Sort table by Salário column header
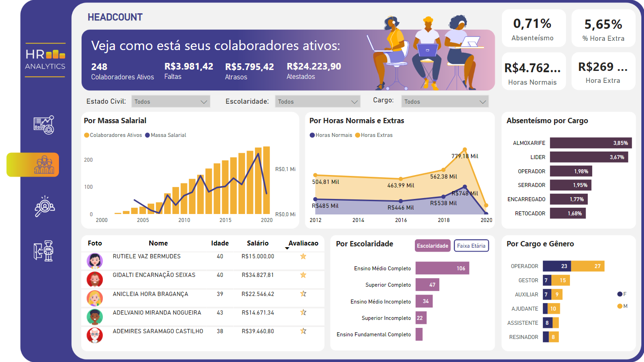The width and height of the screenshot is (644, 362). pos(258,243)
